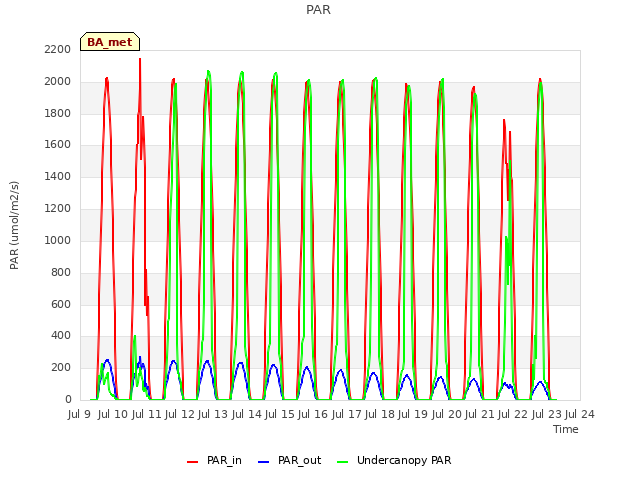
Task: Click the blue PAR_out legend swatch
Action: [264, 462]
